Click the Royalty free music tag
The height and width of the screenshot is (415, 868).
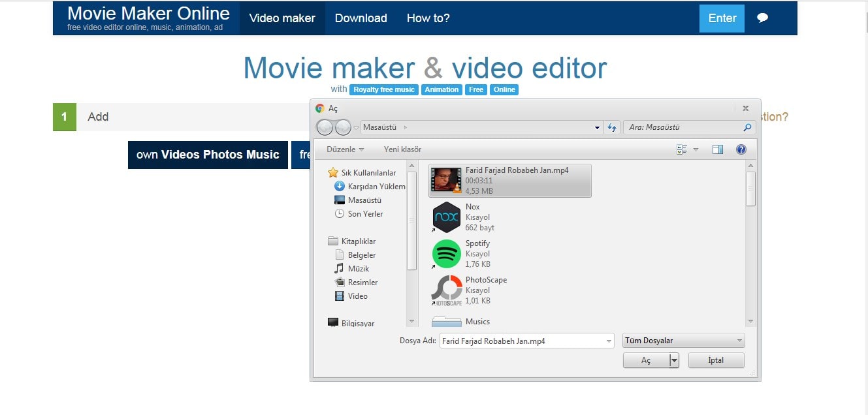(x=384, y=89)
